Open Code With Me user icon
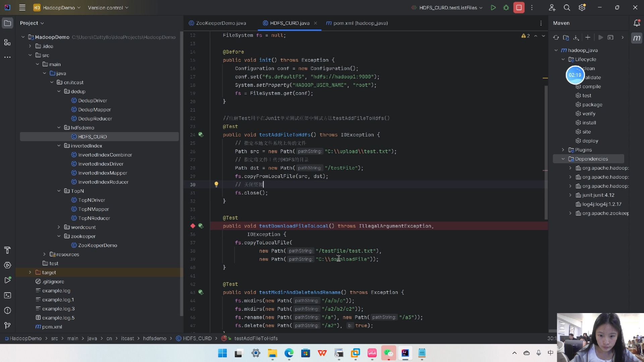Screen dimensions: 644x362 click(x=552, y=7)
